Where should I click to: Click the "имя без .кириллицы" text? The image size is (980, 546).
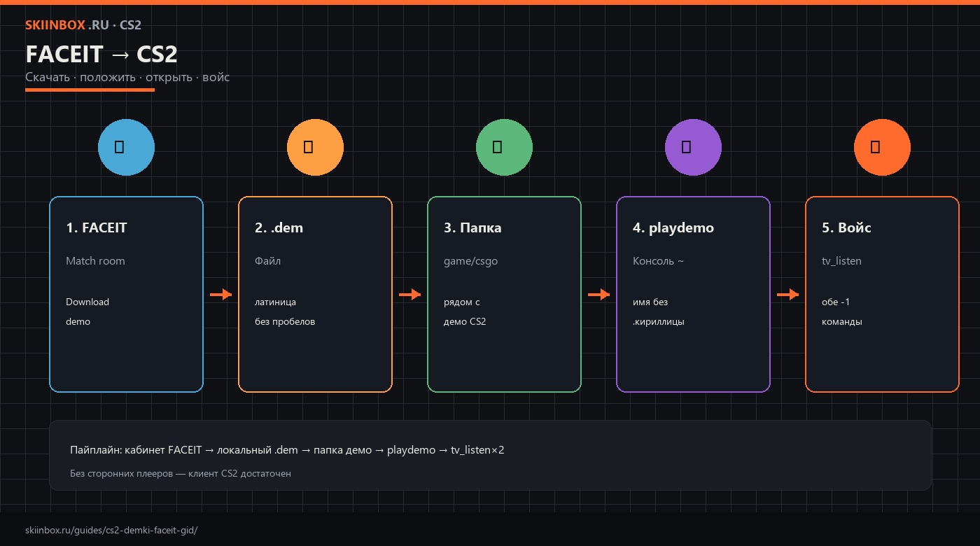(x=659, y=311)
